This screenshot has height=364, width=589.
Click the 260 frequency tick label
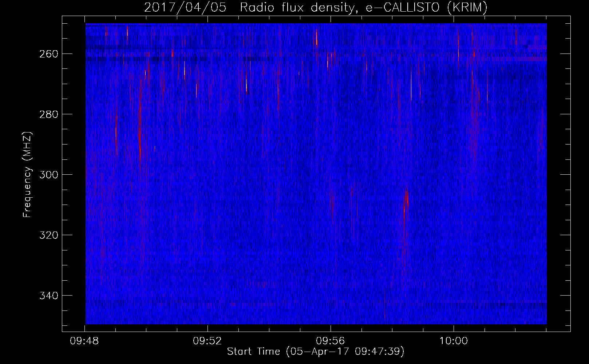(48, 54)
